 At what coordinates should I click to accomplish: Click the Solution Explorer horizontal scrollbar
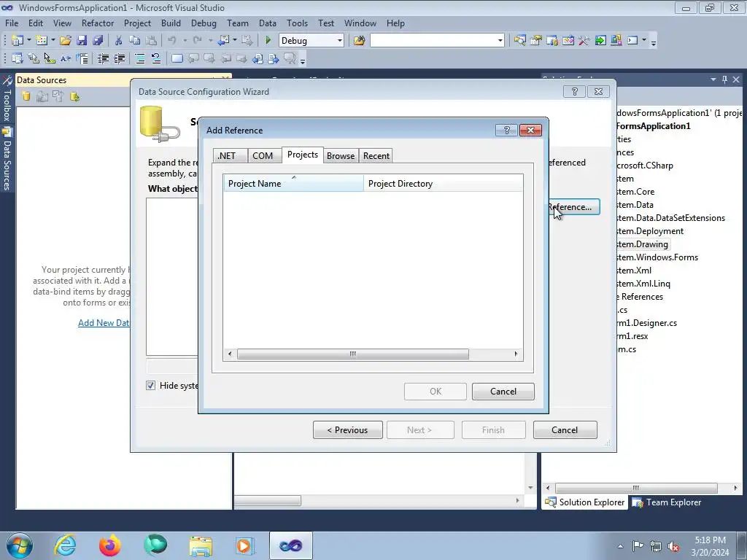(636, 488)
